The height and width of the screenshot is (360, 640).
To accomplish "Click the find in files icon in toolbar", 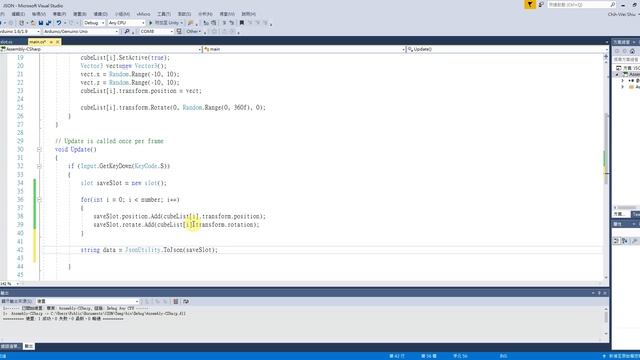I will 190,23.
